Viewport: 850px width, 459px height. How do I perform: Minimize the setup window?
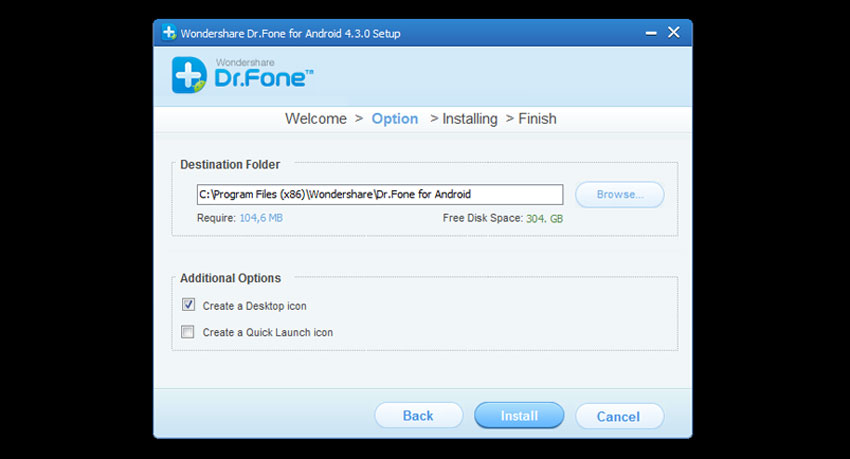tap(651, 33)
